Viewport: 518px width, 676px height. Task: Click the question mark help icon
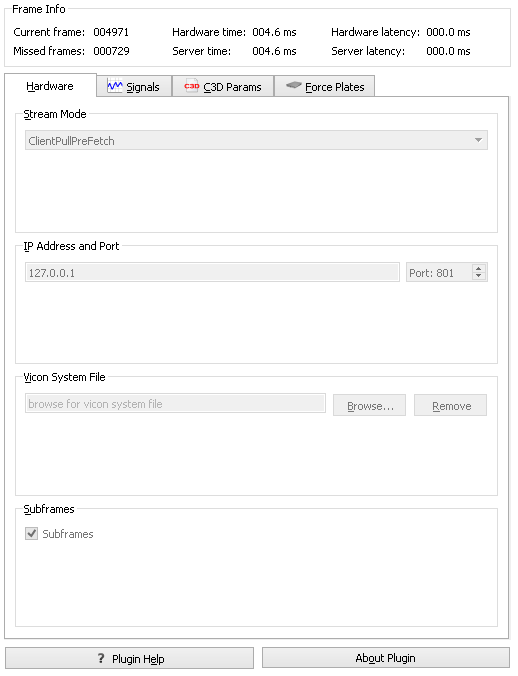tap(101, 658)
